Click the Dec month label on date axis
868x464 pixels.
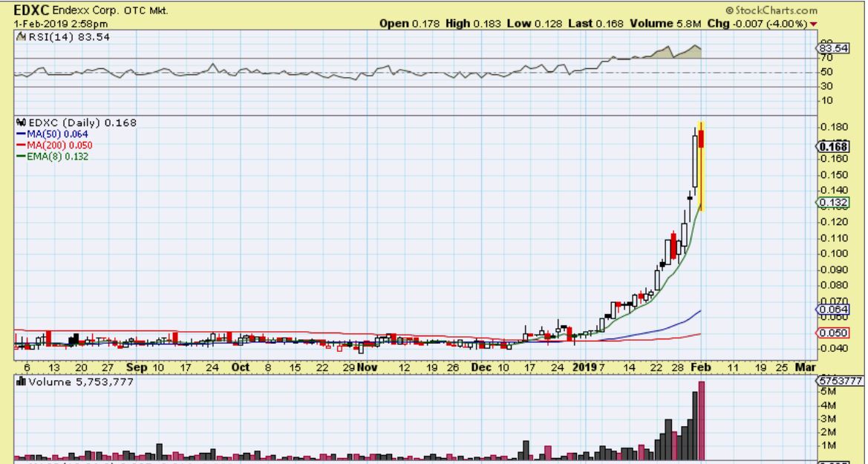(481, 367)
